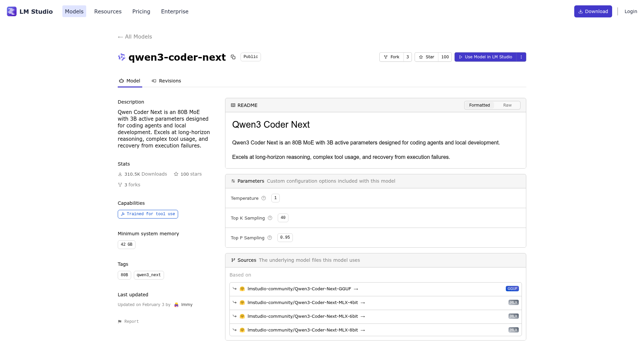This screenshot has height=362, width=644.
Task: Click the help icon beside Temperature
Action: [x=264, y=198]
